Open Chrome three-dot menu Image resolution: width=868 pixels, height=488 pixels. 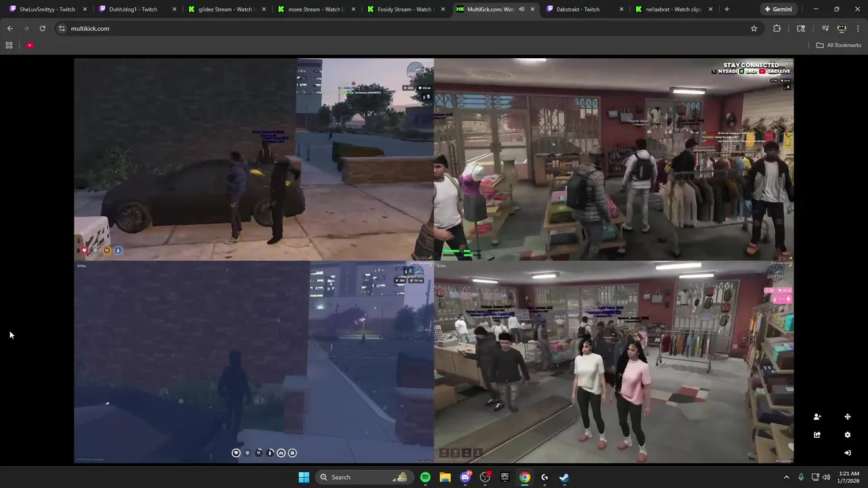tap(858, 28)
